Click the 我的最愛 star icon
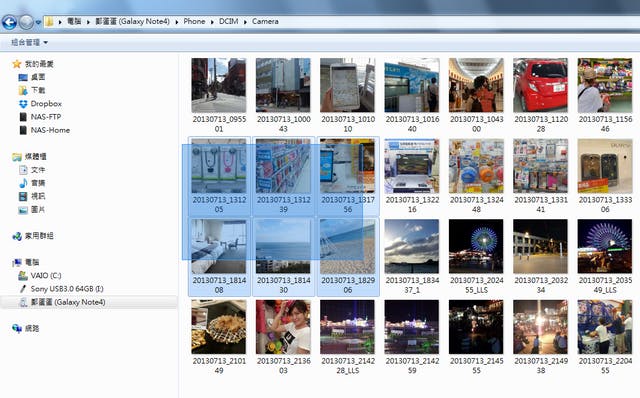Image resolution: width=640 pixels, height=398 pixels. 17,64
